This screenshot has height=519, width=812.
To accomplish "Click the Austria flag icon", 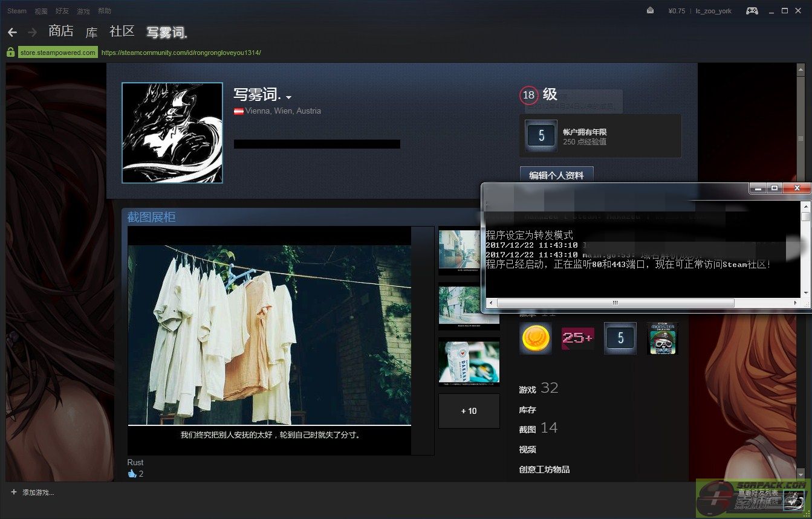I will click(x=239, y=111).
